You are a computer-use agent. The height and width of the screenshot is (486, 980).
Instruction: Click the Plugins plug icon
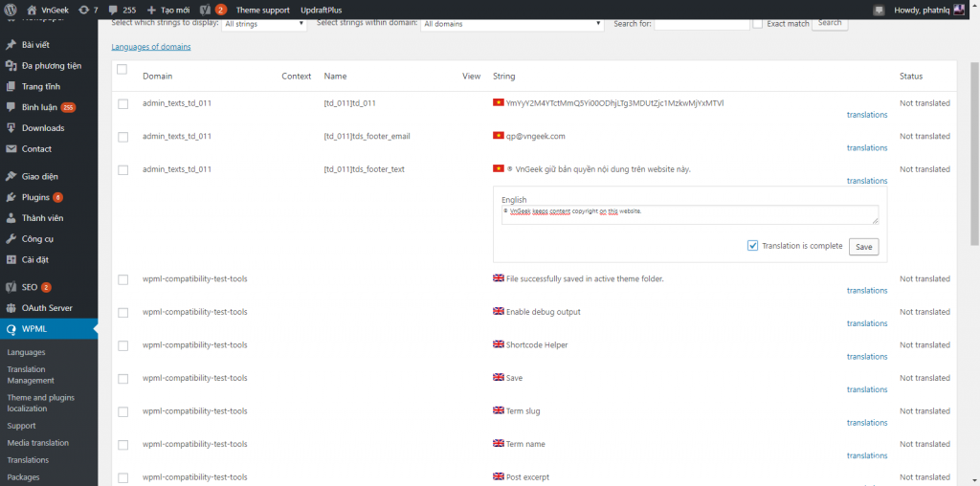pos(11,197)
